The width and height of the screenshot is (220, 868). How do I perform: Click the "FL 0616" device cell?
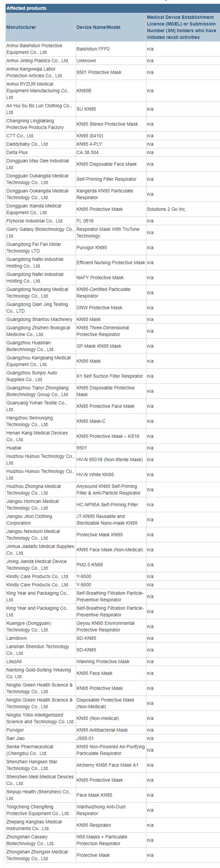point(85,221)
